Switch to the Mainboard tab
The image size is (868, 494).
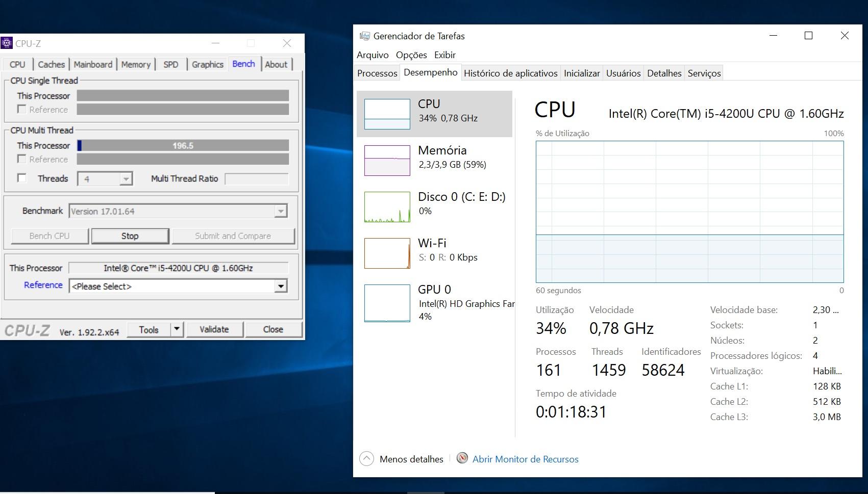[93, 64]
